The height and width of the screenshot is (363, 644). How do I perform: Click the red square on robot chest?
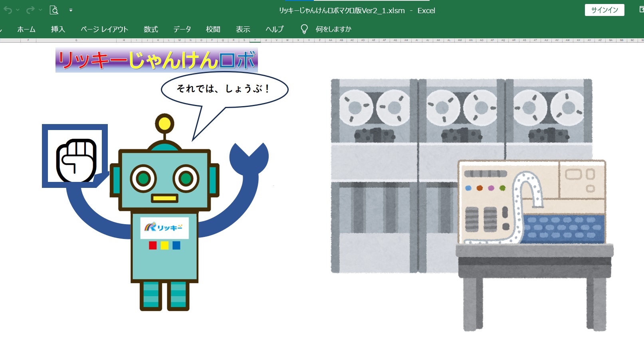coord(153,245)
